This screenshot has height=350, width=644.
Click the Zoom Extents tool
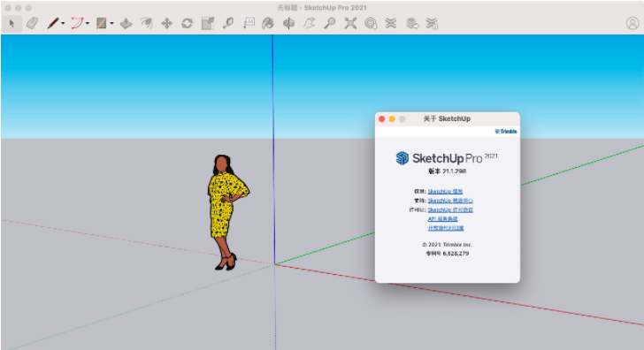click(x=350, y=23)
